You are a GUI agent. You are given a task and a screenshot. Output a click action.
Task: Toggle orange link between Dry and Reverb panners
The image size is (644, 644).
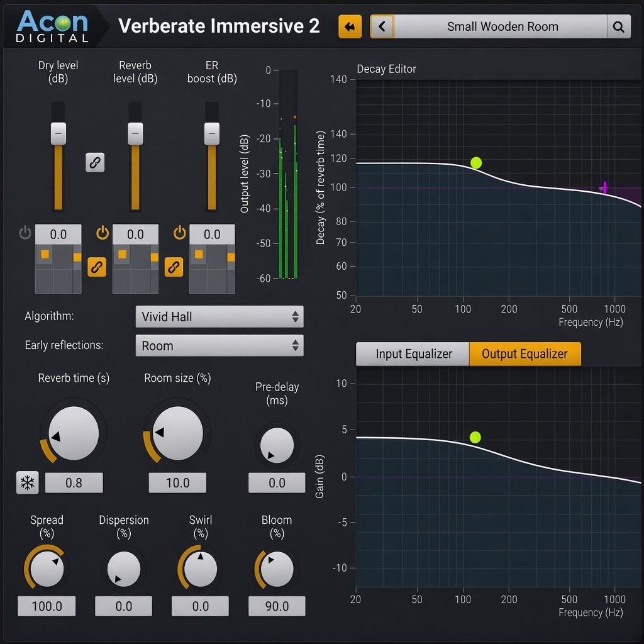click(97, 267)
